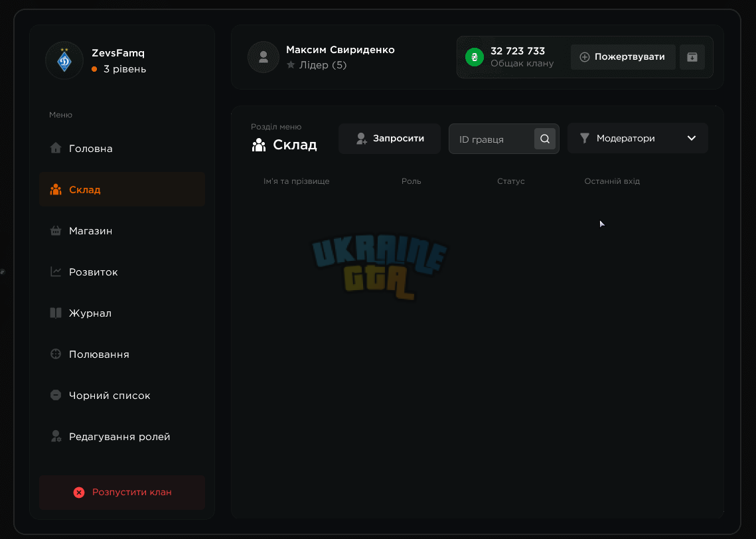The width and height of the screenshot is (756, 539).
Task: Open the Магазин section
Action: pos(122,231)
